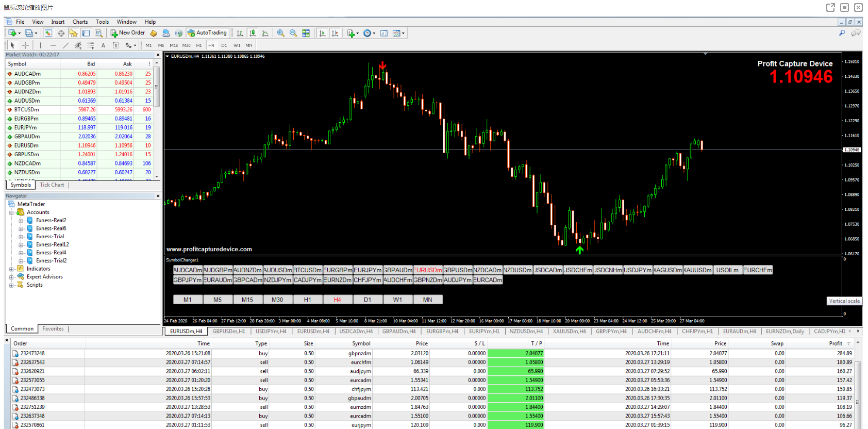Switch chart to MN timeframe in toolbar
Viewport: 868px width, 429px height.
(x=249, y=45)
